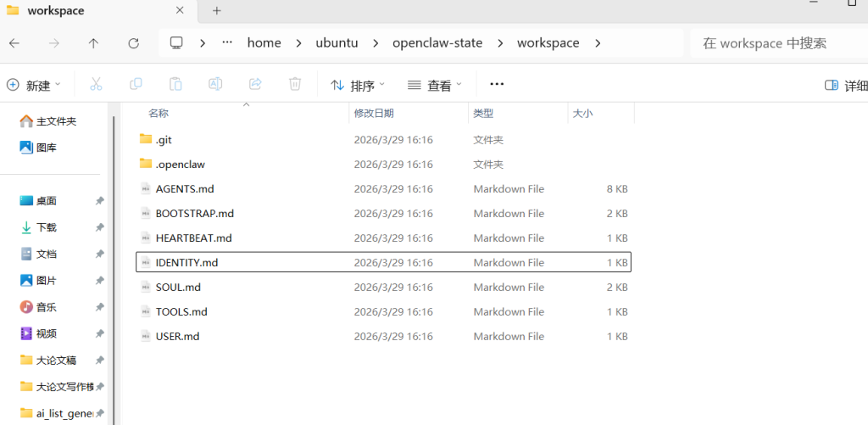Select the HEARTBEAT.md file
868x425 pixels.
[x=383, y=238]
